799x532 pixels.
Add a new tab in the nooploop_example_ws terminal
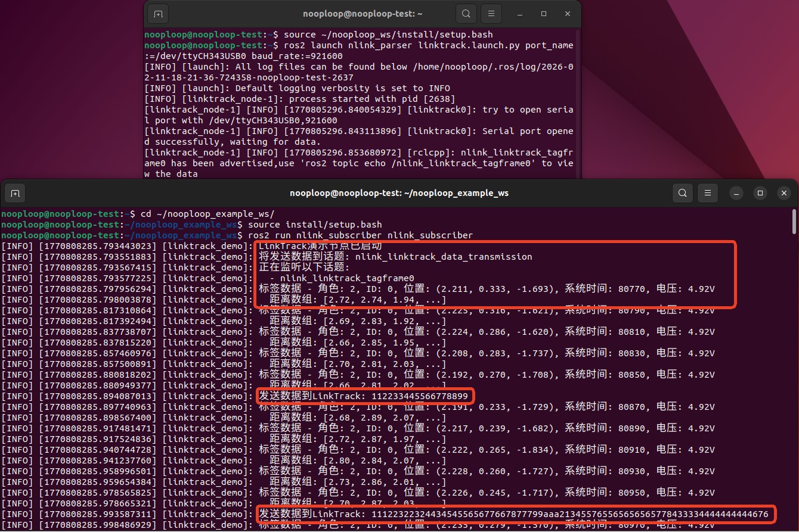(16, 193)
